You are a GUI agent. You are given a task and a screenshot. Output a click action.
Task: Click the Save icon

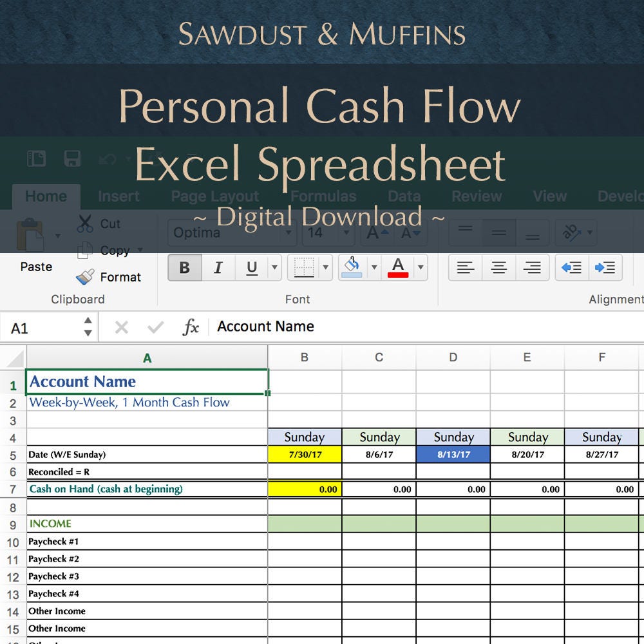tap(72, 159)
